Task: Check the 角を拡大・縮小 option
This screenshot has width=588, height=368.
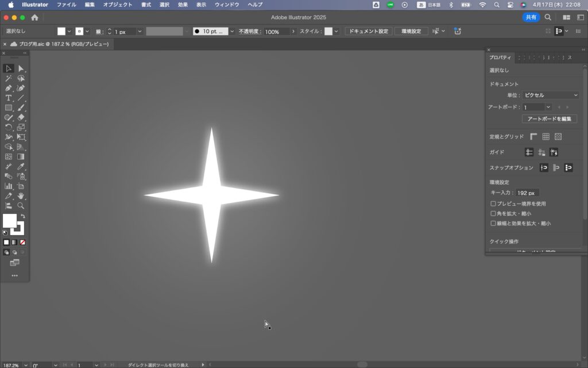Action: 493,213
